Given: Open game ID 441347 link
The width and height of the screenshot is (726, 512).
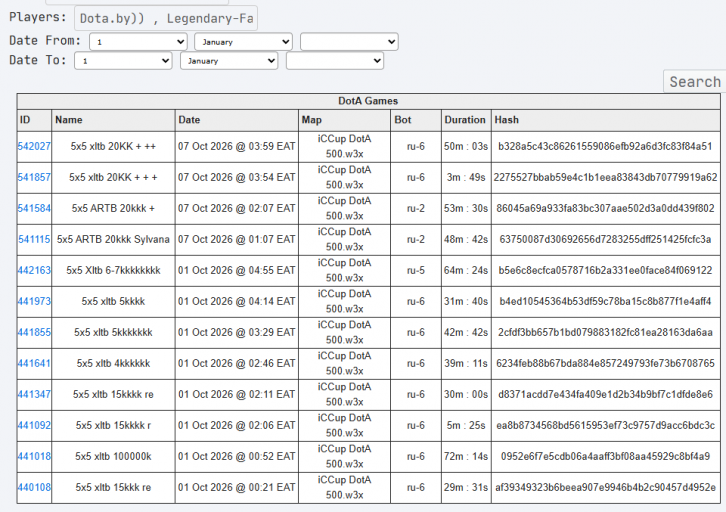Looking at the screenshot, I should (34, 394).
